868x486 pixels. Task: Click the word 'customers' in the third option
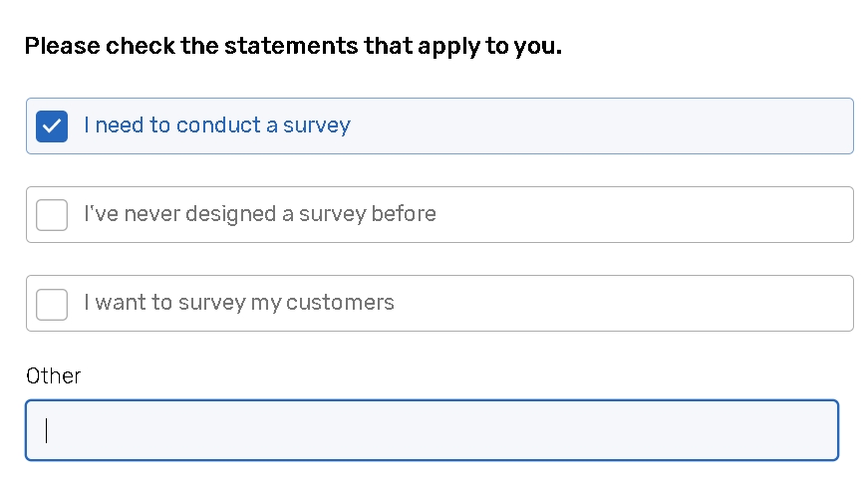(340, 303)
